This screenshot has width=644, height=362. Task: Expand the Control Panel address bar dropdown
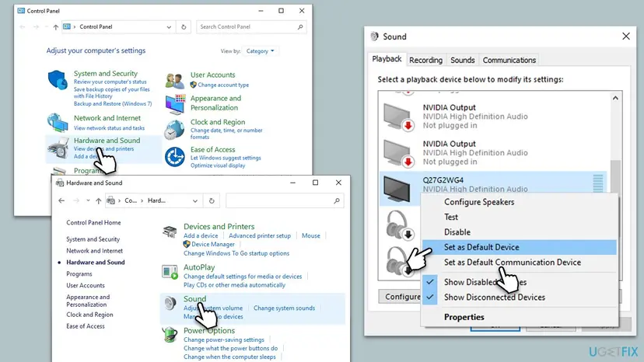click(x=169, y=27)
